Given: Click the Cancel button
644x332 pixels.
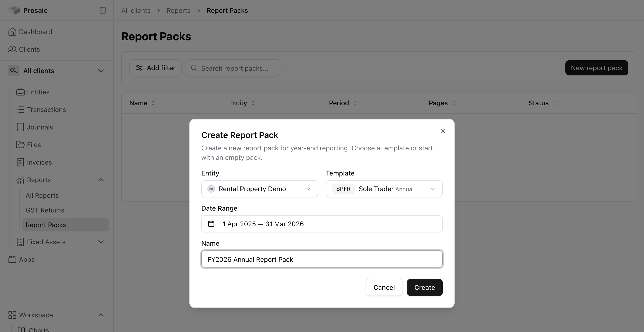Looking at the screenshot, I should tap(384, 287).
